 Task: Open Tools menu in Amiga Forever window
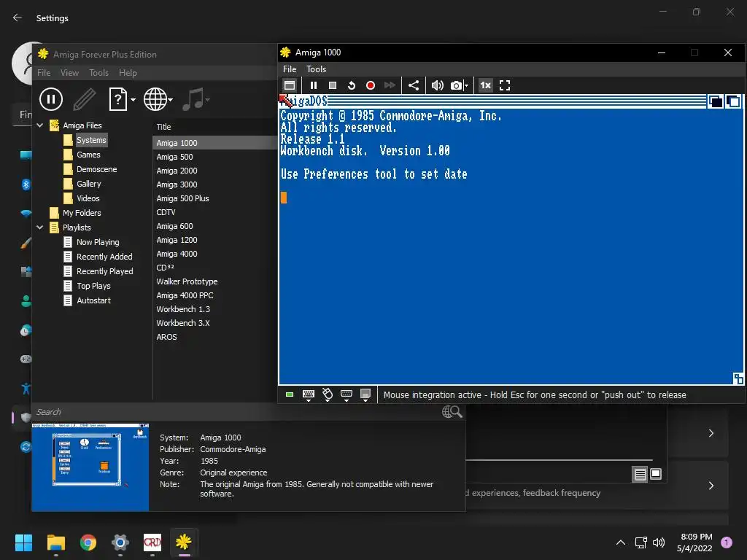pos(98,73)
